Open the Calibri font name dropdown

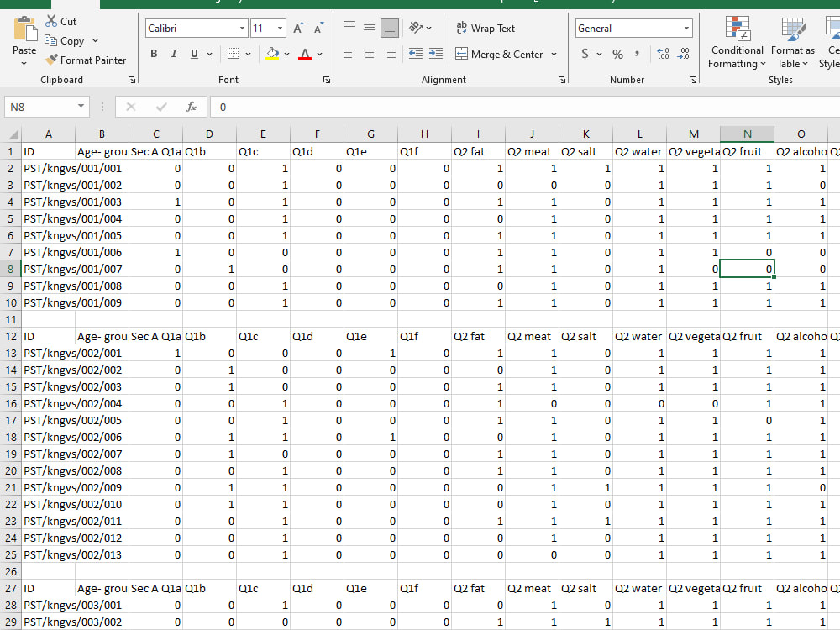pyautogui.click(x=242, y=29)
